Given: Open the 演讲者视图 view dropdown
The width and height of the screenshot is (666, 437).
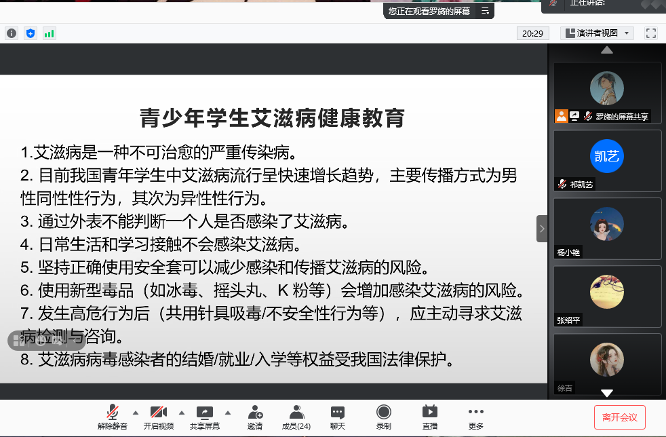Looking at the screenshot, I should (x=596, y=33).
